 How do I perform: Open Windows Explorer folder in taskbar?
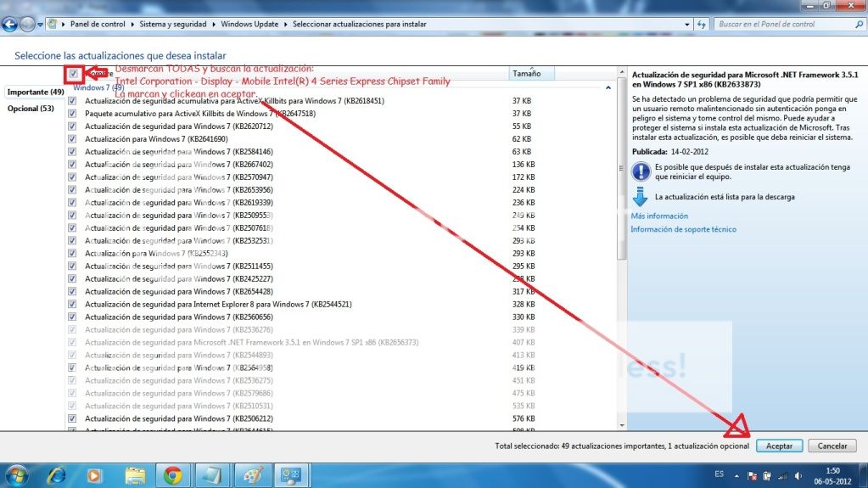pyautogui.click(x=135, y=476)
